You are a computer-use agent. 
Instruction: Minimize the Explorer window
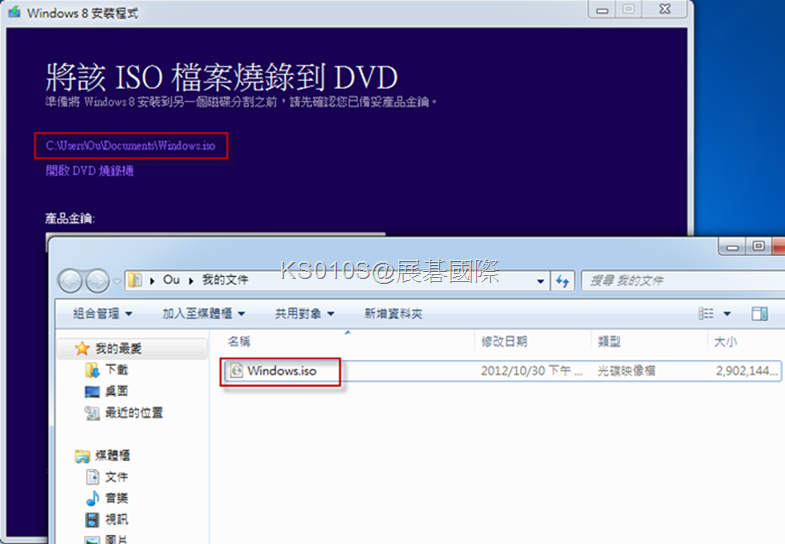pos(732,247)
